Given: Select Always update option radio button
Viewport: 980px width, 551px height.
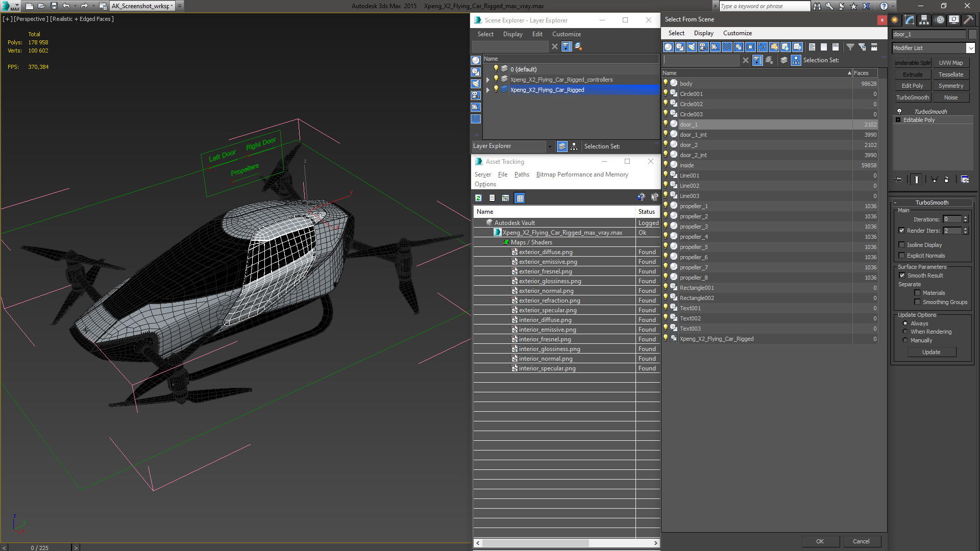Looking at the screenshot, I should [x=905, y=323].
